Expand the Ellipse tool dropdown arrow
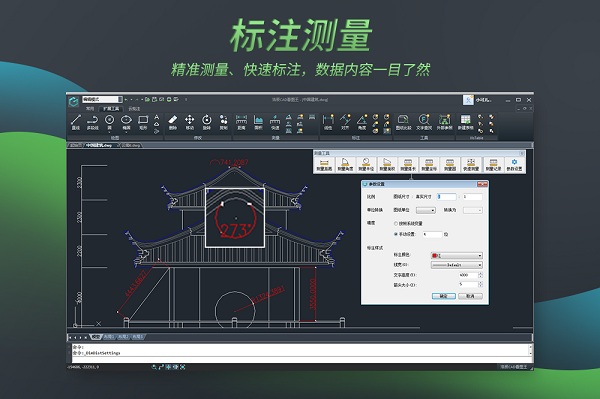This screenshot has height=399, width=600. pos(126,132)
